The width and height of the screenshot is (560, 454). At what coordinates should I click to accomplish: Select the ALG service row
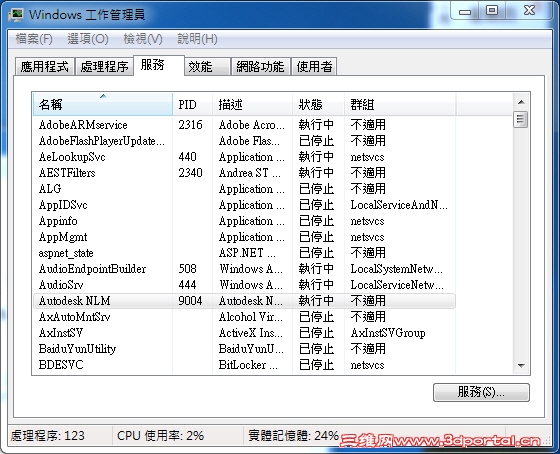tap(244, 189)
